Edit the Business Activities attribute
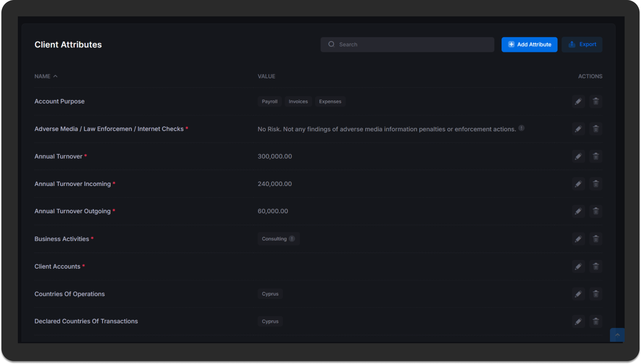Image resolution: width=641 pixels, height=364 pixels. pyautogui.click(x=578, y=239)
